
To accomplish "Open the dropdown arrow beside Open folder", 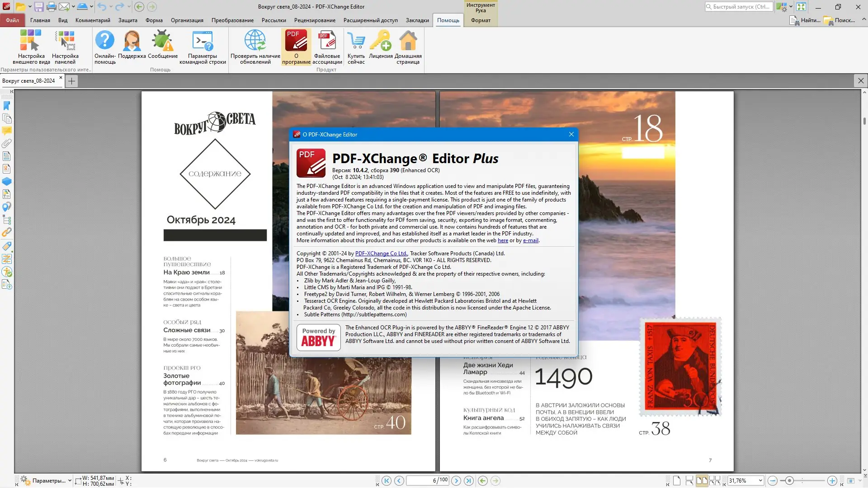I will pos(30,7).
